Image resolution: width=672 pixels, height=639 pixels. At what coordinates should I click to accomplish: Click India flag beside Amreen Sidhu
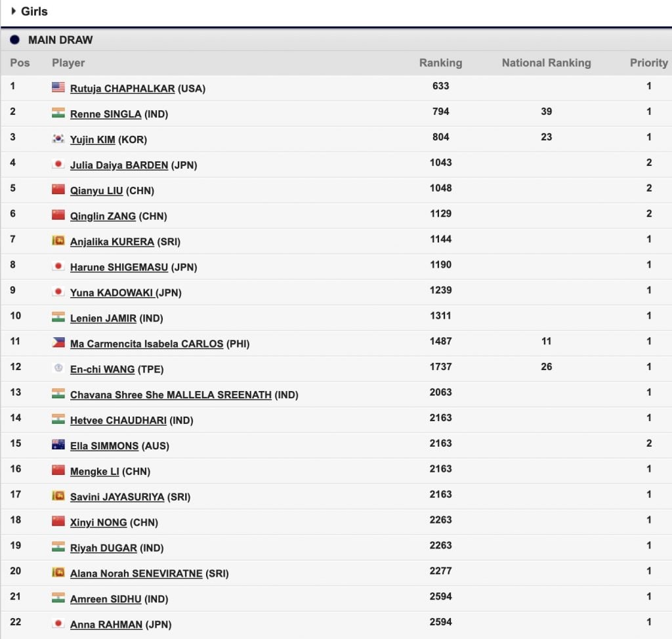[58, 598]
